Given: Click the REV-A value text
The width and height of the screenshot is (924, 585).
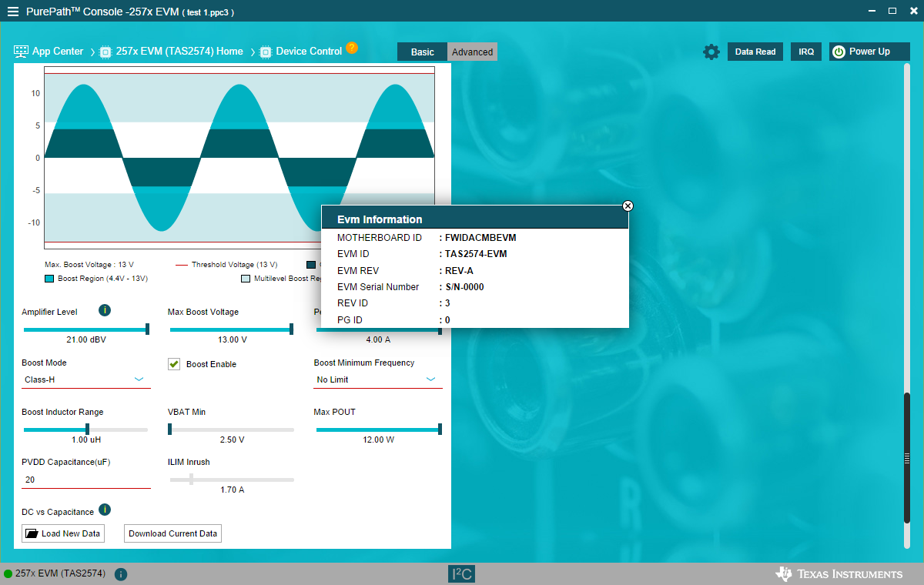Looking at the screenshot, I should (459, 270).
